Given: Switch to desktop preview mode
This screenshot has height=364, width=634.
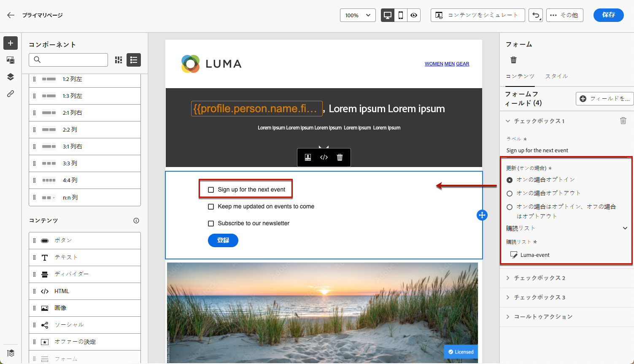Looking at the screenshot, I should [x=388, y=15].
